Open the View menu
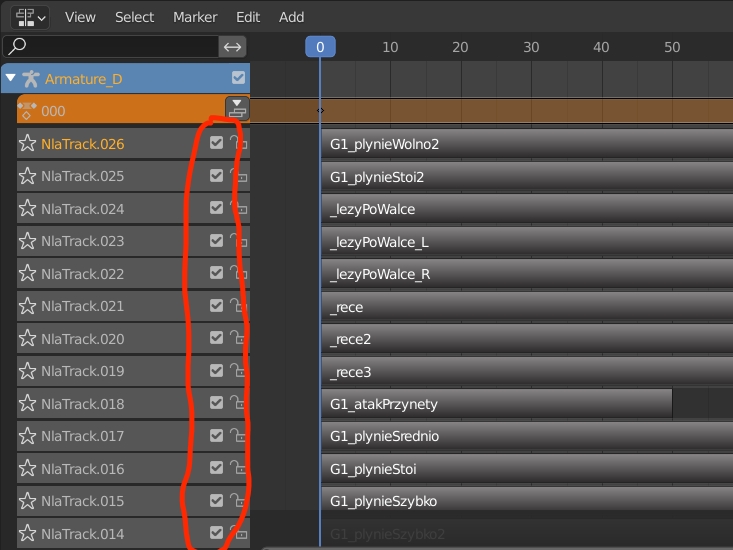733x550 pixels. [x=80, y=17]
